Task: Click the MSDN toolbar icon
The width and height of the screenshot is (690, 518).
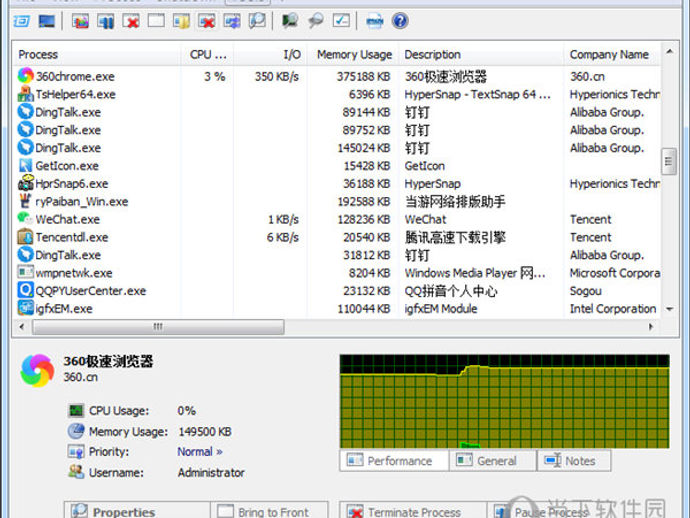Action: (x=374, y=21)
